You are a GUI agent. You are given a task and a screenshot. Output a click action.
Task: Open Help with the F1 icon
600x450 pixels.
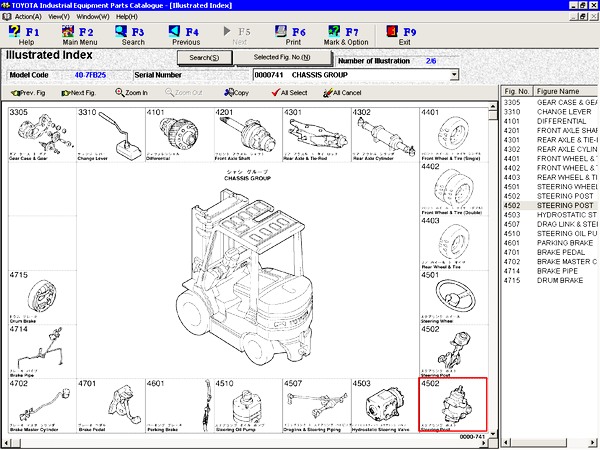tap(24, 35)
